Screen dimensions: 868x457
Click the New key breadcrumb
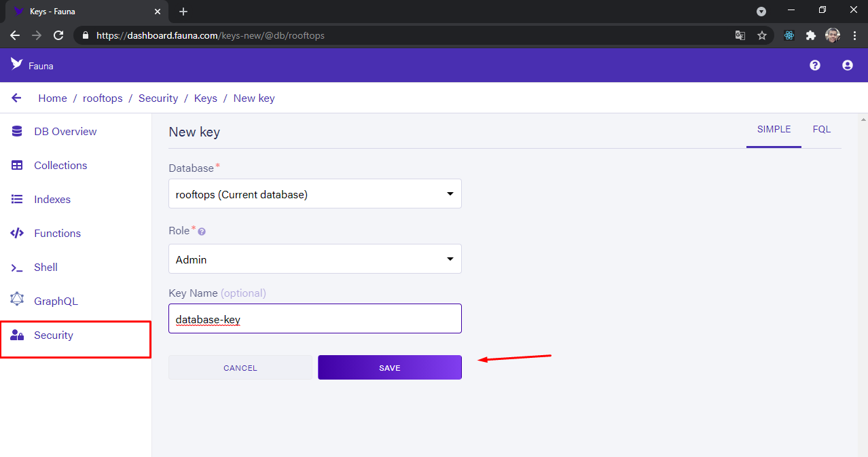click(254, 98)
